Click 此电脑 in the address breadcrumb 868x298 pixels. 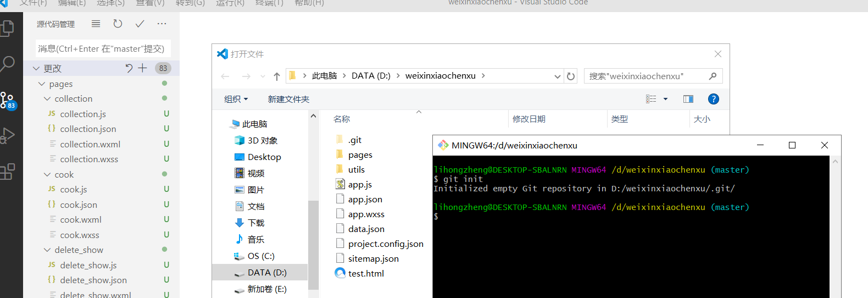click(x=324, y=76)
